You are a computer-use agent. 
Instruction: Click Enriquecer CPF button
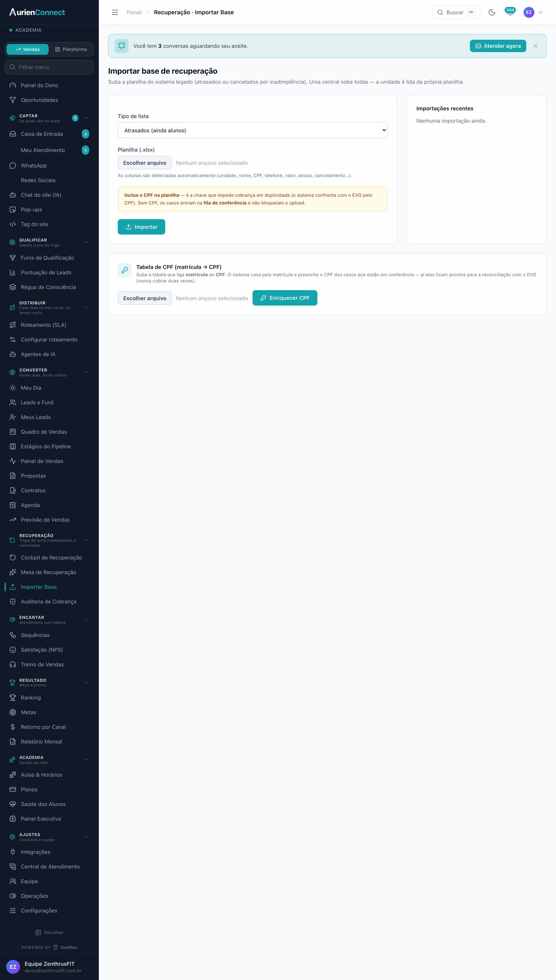click(285, 298)
